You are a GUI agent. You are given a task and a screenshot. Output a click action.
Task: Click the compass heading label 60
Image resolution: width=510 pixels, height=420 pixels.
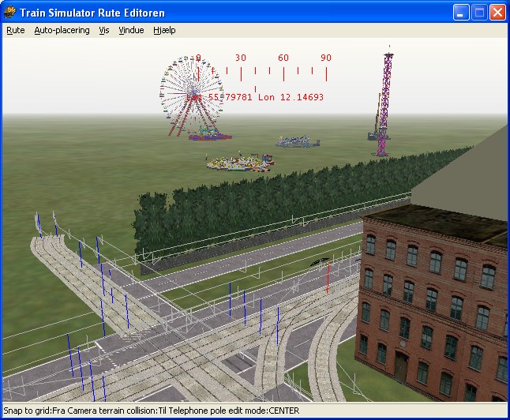click(x=283, y=58)
